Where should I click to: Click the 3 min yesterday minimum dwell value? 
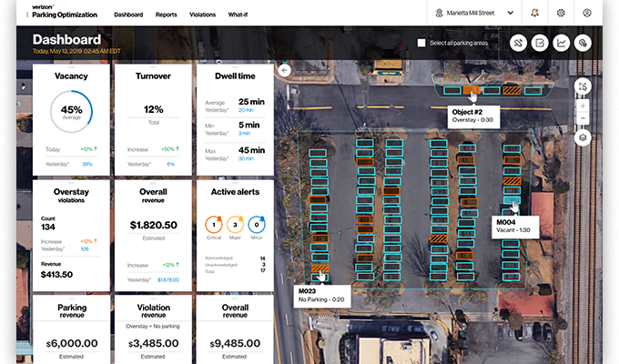coord(244,134)
